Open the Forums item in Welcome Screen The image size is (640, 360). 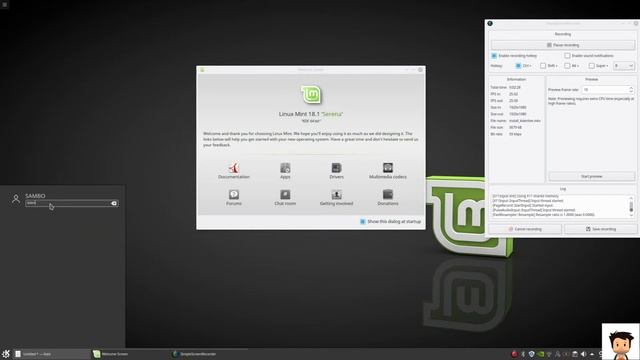pyautogui.click(x=234, y=197)
